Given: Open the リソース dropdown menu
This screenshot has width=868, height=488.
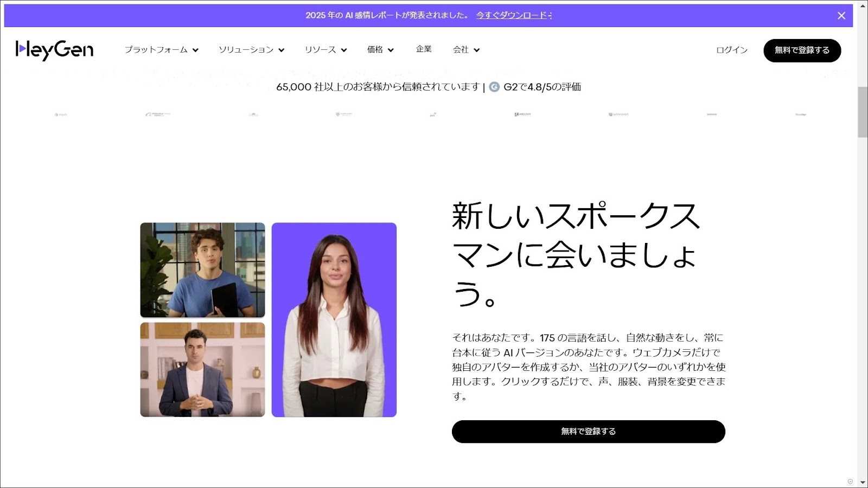Looking at the screenshot, I should (325, 50).
